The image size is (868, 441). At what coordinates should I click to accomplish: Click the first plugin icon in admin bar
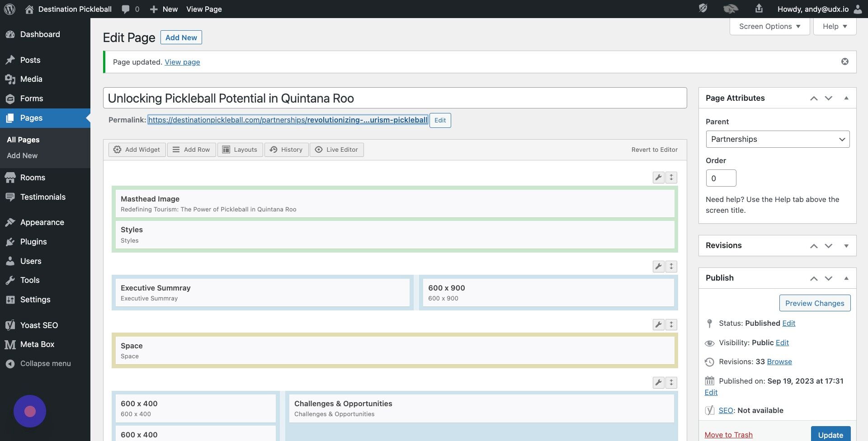[x=703, y=9]
